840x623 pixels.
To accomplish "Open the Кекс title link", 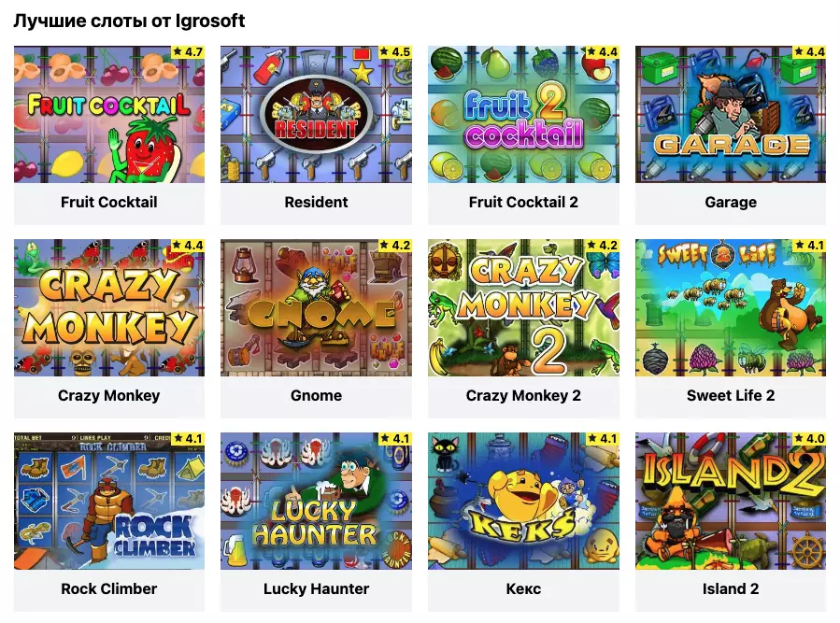I will (x=523, y=588).
